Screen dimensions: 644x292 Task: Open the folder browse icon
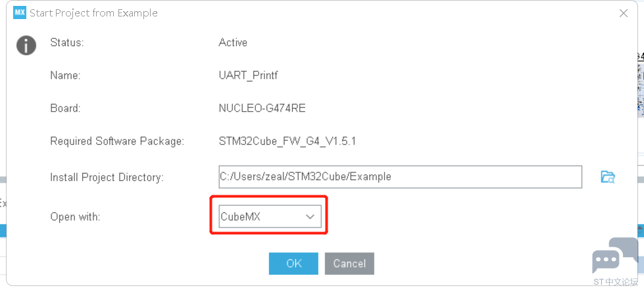608,177
